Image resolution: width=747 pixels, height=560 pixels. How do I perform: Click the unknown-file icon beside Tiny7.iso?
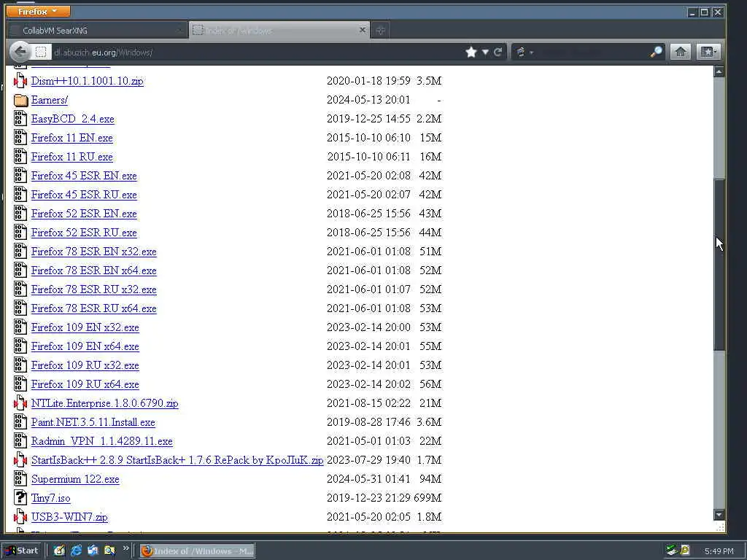pos(20,497)
